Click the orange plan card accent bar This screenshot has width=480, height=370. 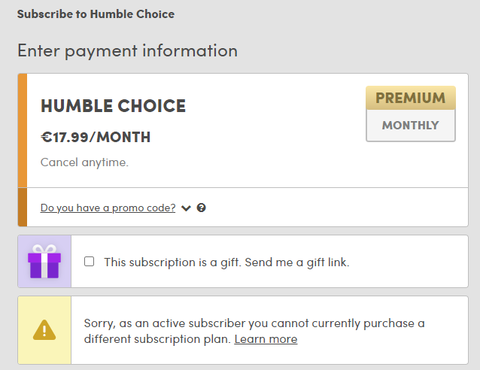[22, 130]
